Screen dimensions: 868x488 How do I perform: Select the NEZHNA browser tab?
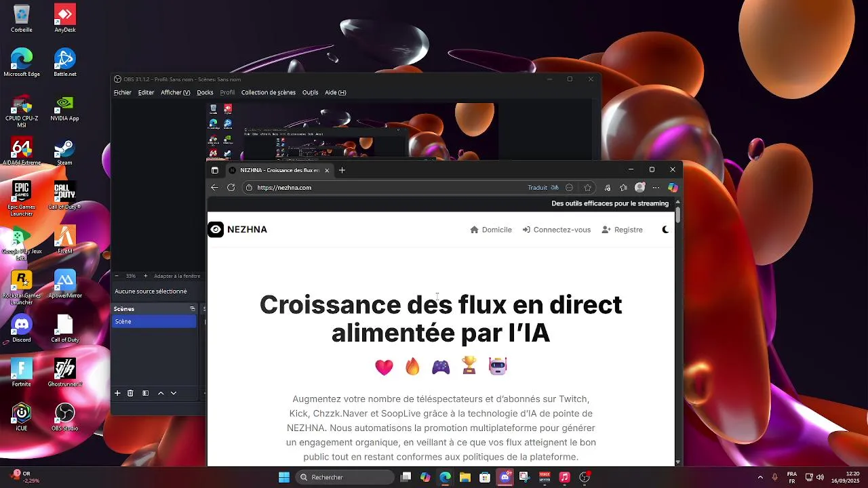pos(279,170)
